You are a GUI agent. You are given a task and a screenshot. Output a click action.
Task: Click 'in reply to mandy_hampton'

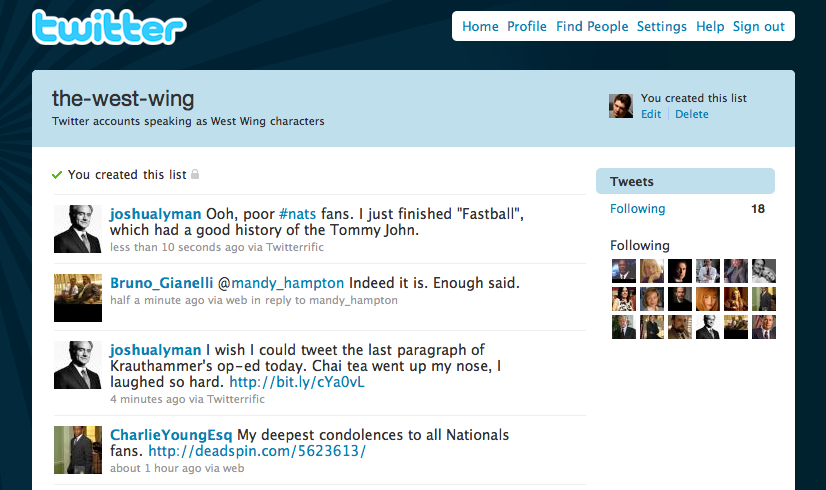(324, 300)
